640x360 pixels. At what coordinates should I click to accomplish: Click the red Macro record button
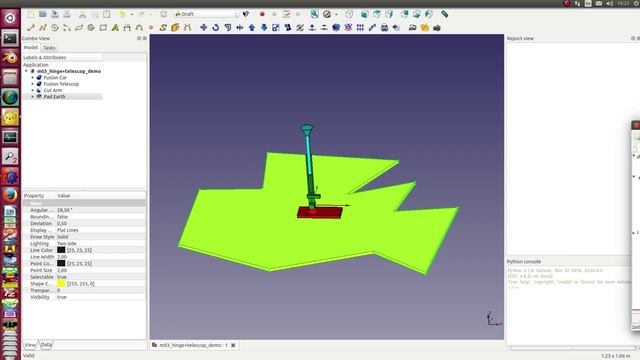click(x=262, y=14)
